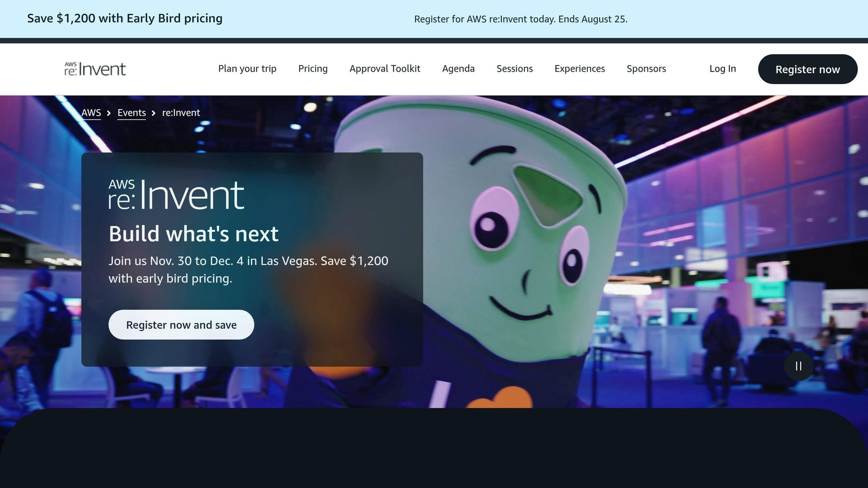Click the Build what's next heading

tap(194, 233)
